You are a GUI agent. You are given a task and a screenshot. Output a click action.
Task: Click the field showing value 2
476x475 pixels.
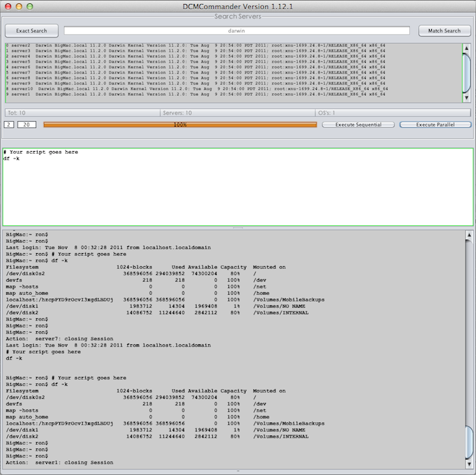coord(9,125)
